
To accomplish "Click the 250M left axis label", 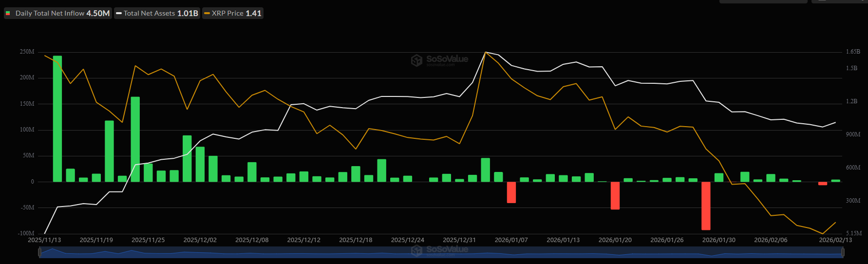I will (x=27, y=52).
